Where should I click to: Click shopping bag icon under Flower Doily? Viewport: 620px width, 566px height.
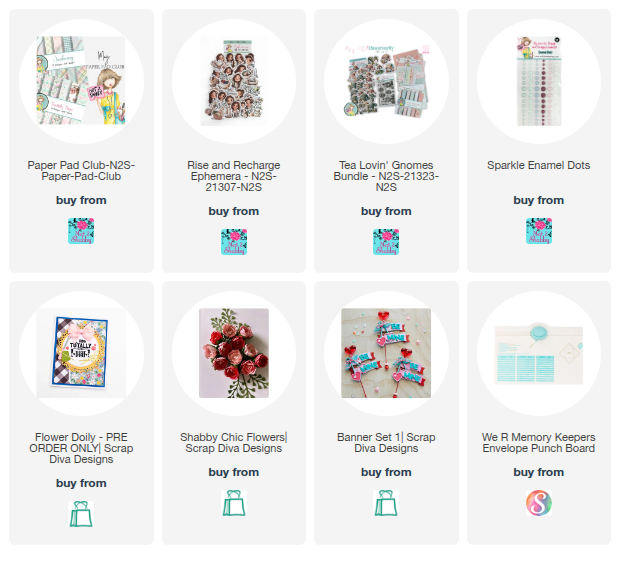coord(81,514)
